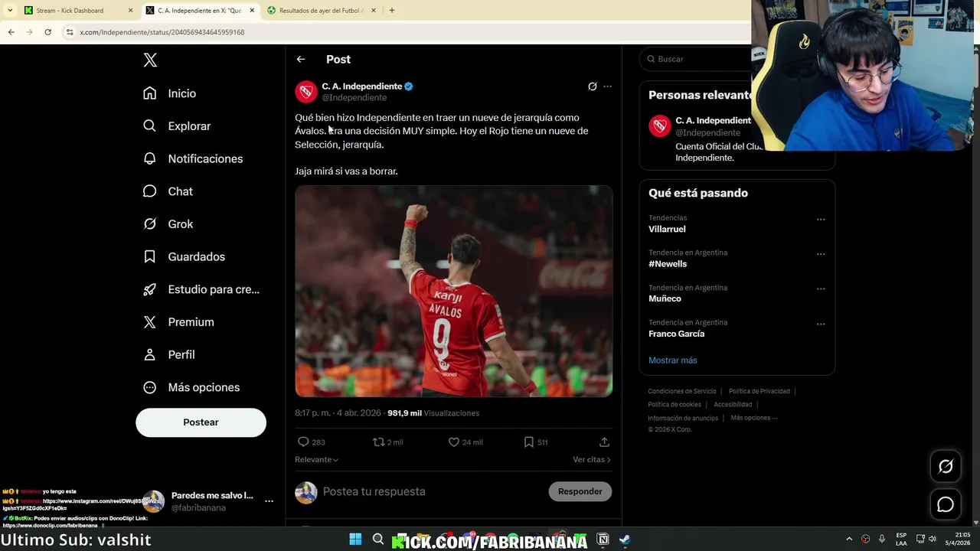
Task: Open account menu dots beside @fabribanana
Action: click(x=269, y=501)
